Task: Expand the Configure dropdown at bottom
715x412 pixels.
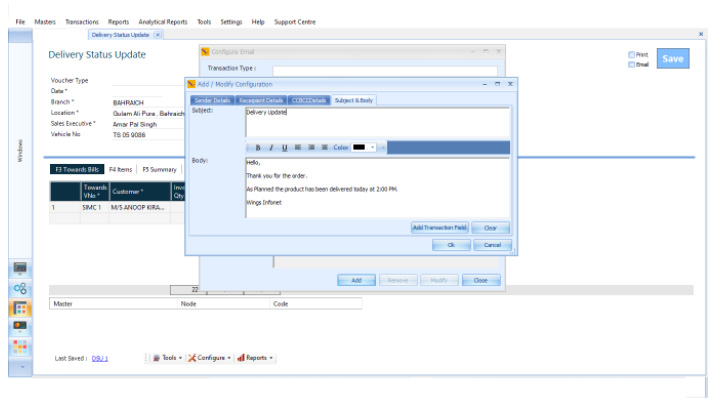Action: 210,357
